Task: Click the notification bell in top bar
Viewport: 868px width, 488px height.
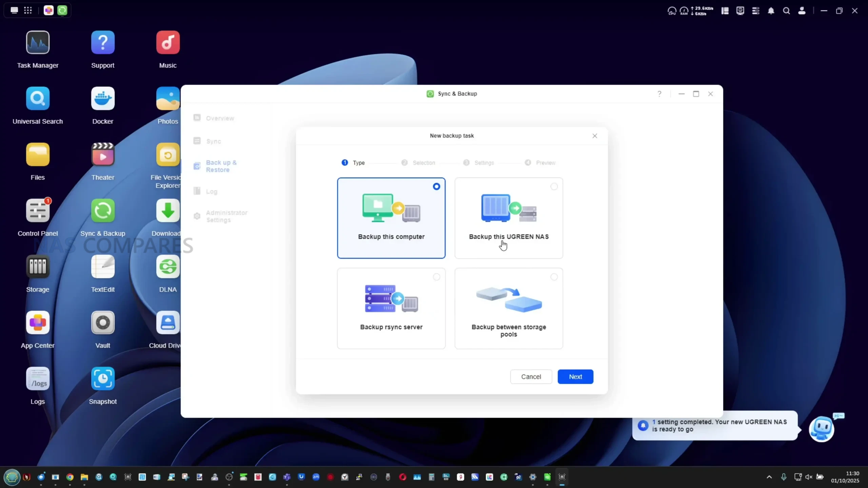Action: 771,11
